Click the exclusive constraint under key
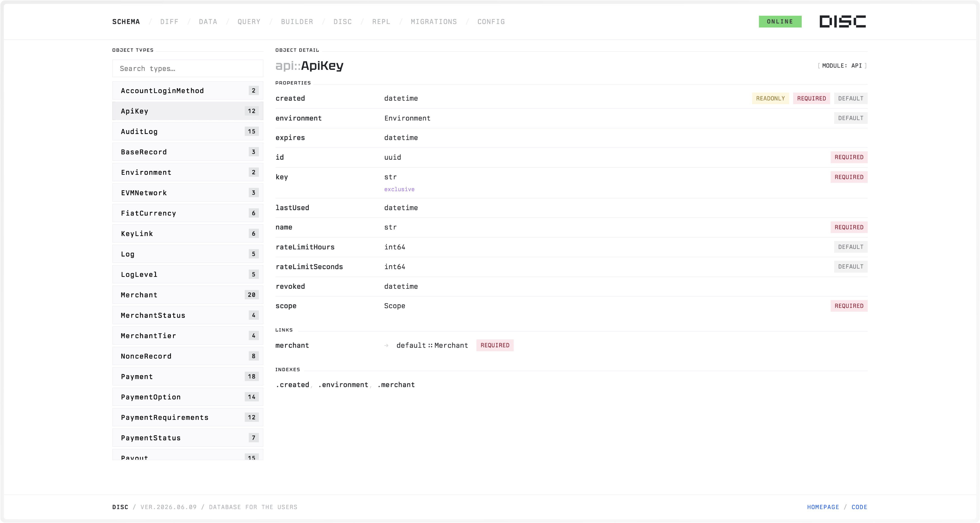This screenshot has height=523, width=980. tap(399, 189)
